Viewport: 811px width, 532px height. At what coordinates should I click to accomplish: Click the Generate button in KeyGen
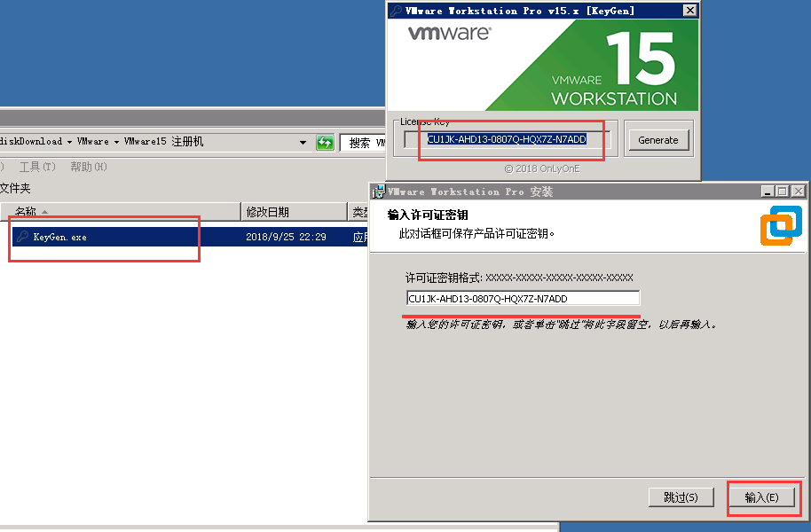tap(657, 139)
